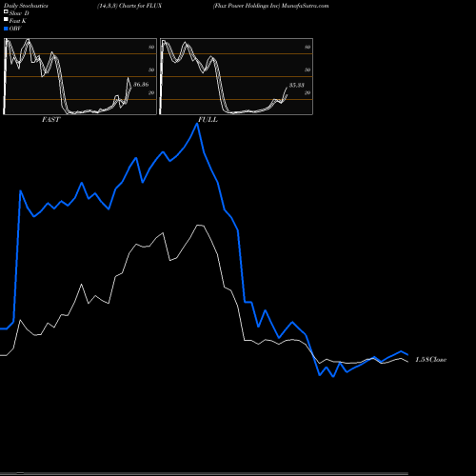
Task: Click '(Flux Power Holdings Inc)' title text
Action: (x=247, y=6)
